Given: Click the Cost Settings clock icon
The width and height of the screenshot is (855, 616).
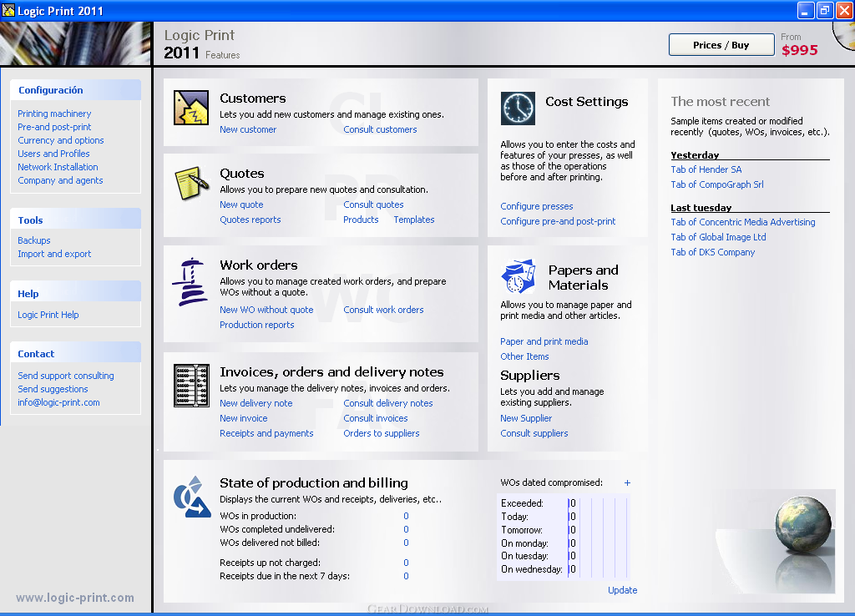Looking at the screenshot, I should [518, 109].
